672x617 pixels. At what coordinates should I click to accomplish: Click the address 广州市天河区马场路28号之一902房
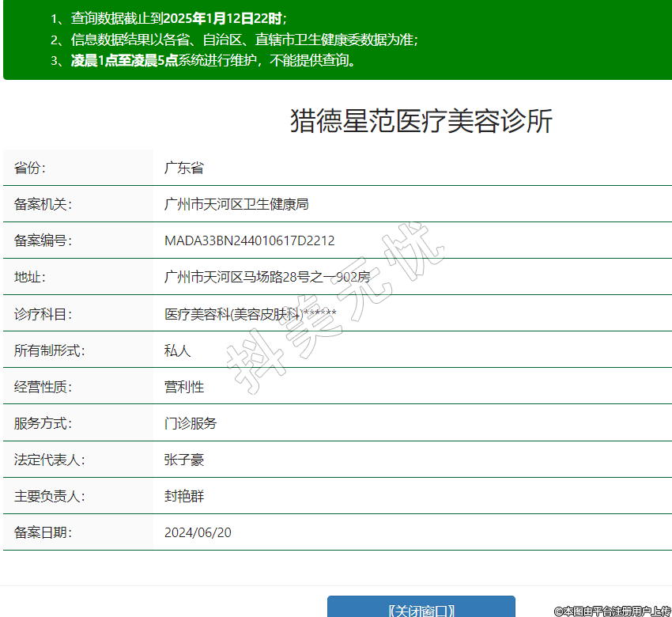(266, 278)
